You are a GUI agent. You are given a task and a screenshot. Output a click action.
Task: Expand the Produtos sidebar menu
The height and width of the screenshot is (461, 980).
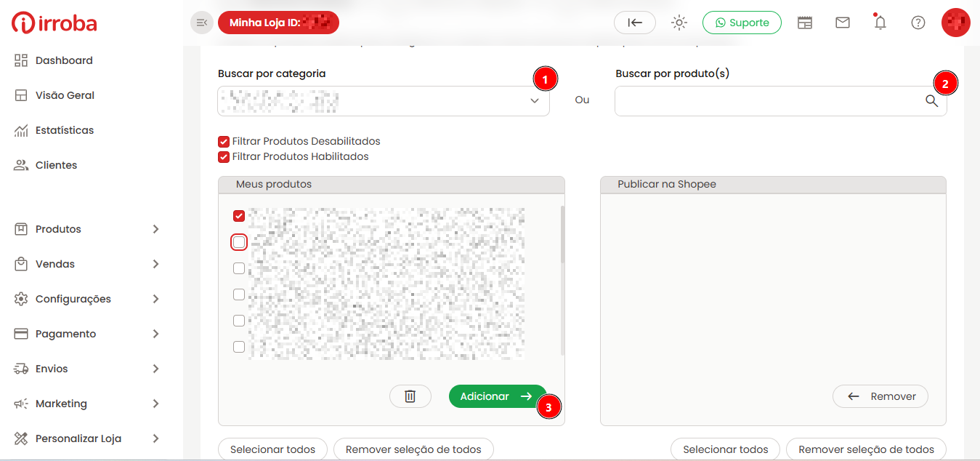click(87, 229)
